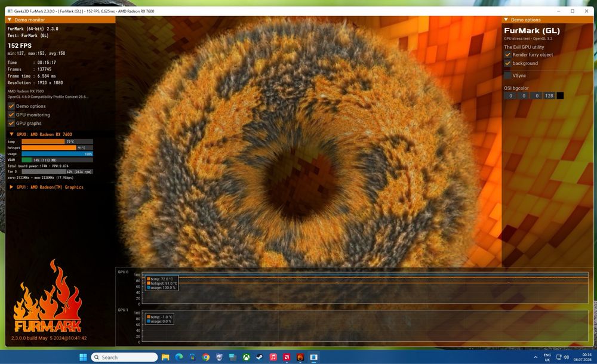Open the network status tray icon
The image size is (597, 364).
pyautogui.click(x=559, y=357)
